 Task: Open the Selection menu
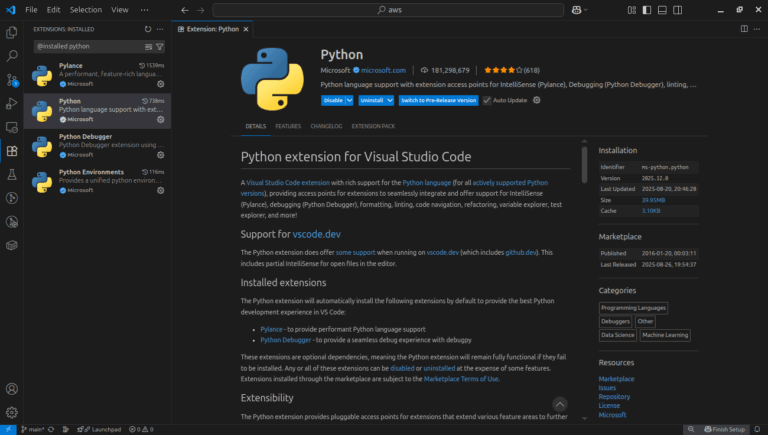(x=86, y=10)
